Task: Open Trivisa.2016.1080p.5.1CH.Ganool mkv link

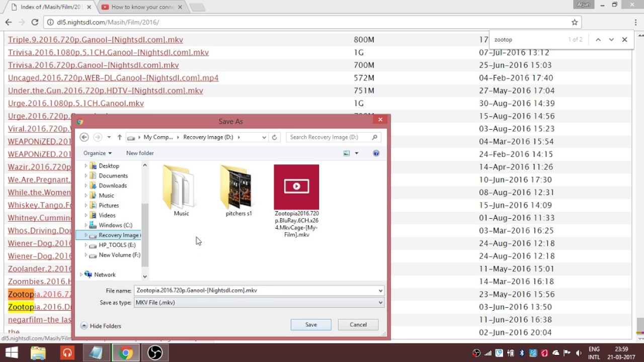Action: 108,52
